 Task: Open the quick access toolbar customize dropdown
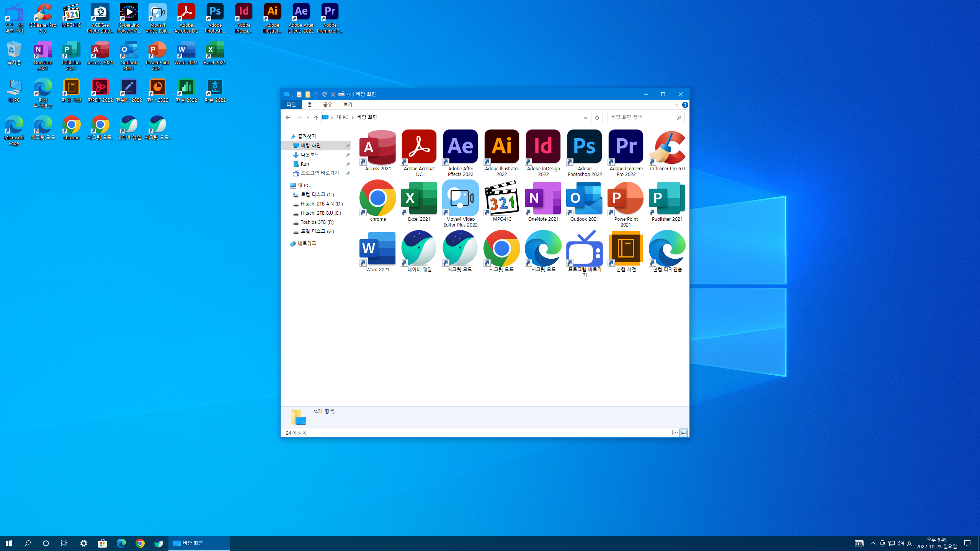tap(348, 95)
